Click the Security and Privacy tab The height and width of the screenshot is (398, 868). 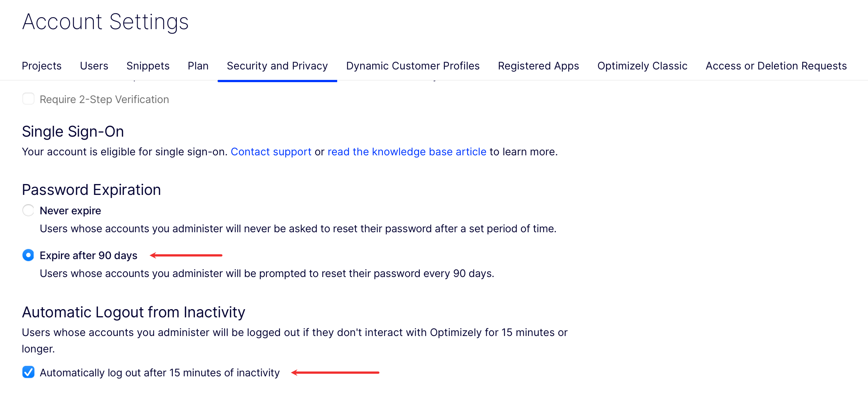click(277, 66)
